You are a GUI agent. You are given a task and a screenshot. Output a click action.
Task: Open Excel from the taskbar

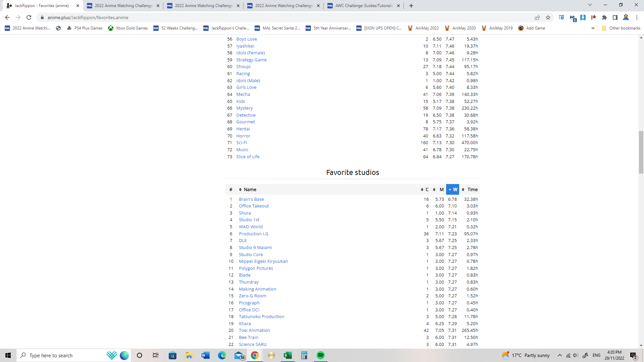287,355
